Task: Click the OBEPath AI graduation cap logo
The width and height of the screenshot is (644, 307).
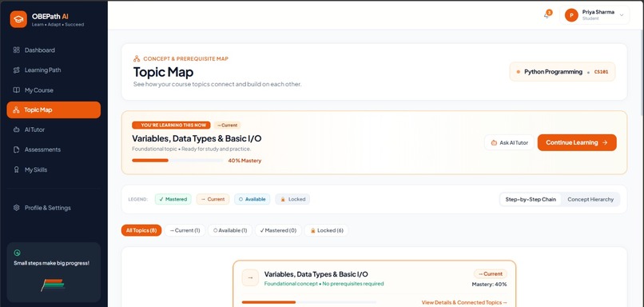Action: pos(18,19)
